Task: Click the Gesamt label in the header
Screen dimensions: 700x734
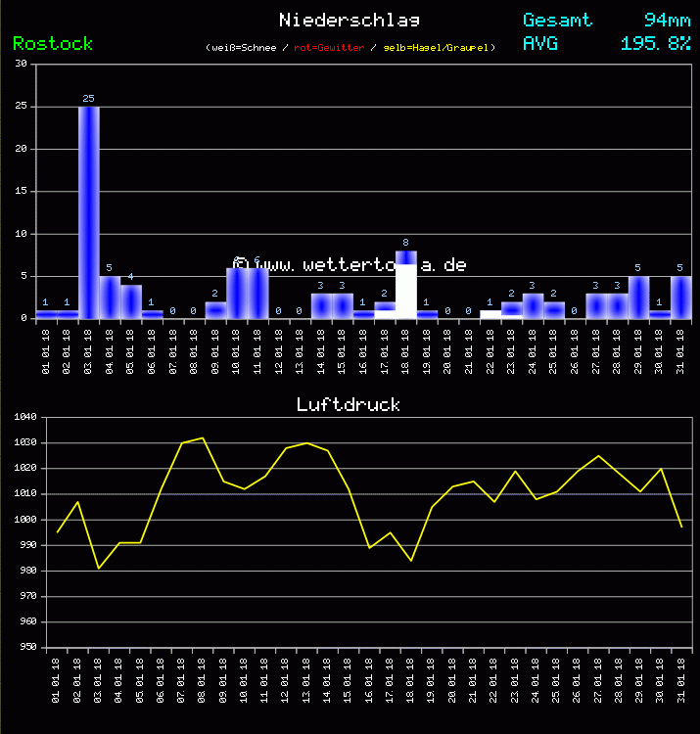Action: click(x=557, y=20)
